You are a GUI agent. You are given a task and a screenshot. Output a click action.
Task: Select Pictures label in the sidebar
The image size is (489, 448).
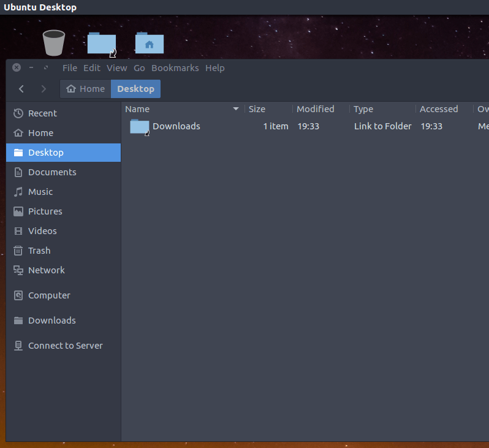pyautogui.click(x=45, y=211)
